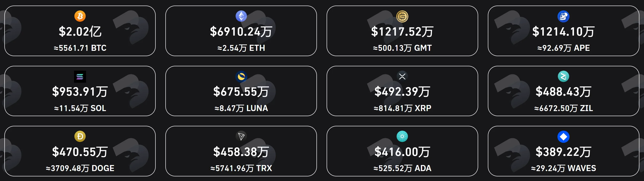
Task: Open the $2.02亿 BTC liquidation amount
Action: point(80,32)
